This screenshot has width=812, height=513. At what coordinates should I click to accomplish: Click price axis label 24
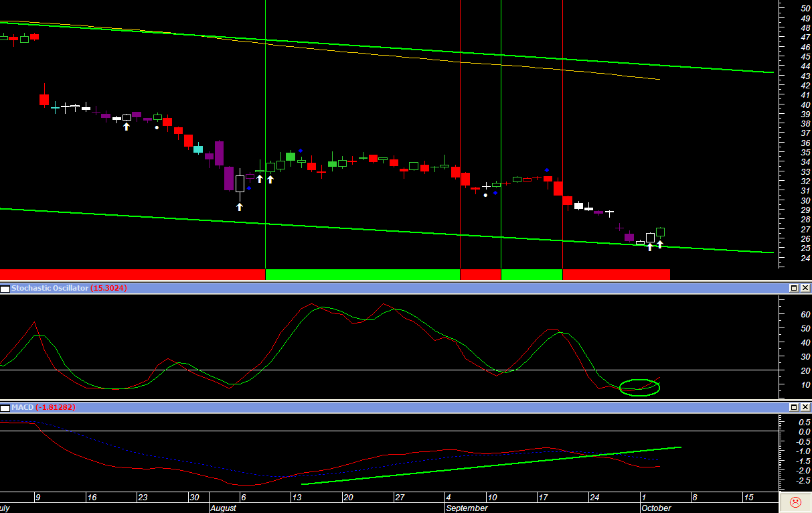[x=806, y=258]
